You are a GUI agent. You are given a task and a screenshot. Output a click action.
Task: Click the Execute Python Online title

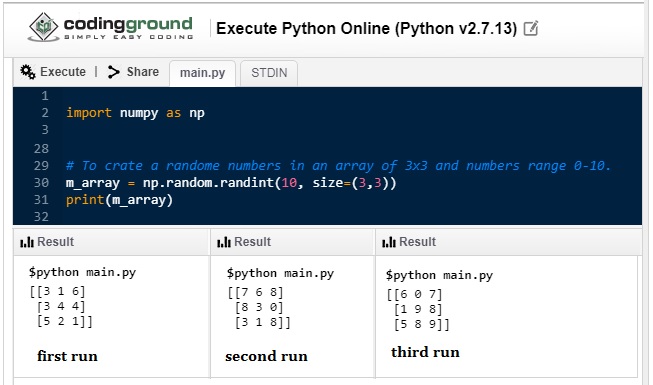click(366, 28)
